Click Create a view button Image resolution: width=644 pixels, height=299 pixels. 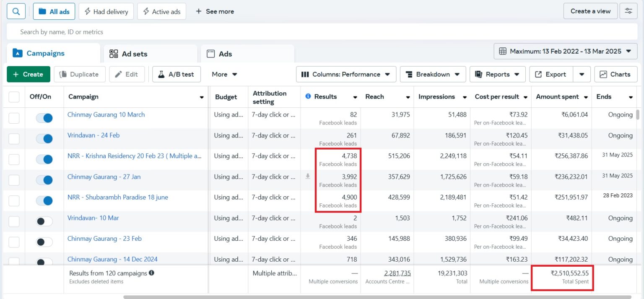click(590, 11)
